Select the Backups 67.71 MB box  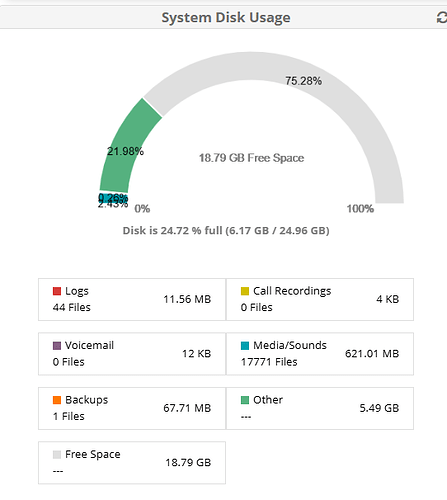132,408
